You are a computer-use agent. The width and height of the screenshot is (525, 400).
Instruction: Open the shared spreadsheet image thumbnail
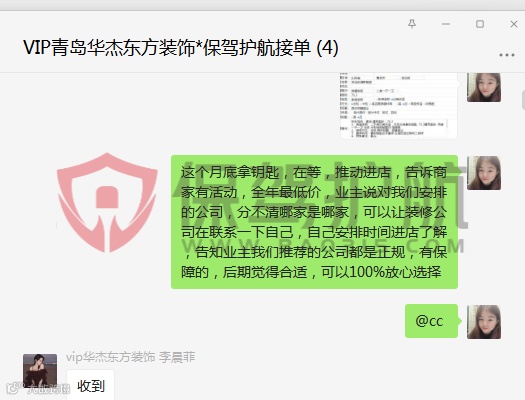click(398, 105)
